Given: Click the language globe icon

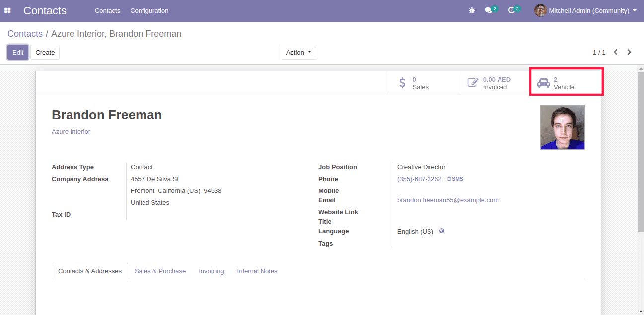Looking at the screenshot, I should coord(441,231).
